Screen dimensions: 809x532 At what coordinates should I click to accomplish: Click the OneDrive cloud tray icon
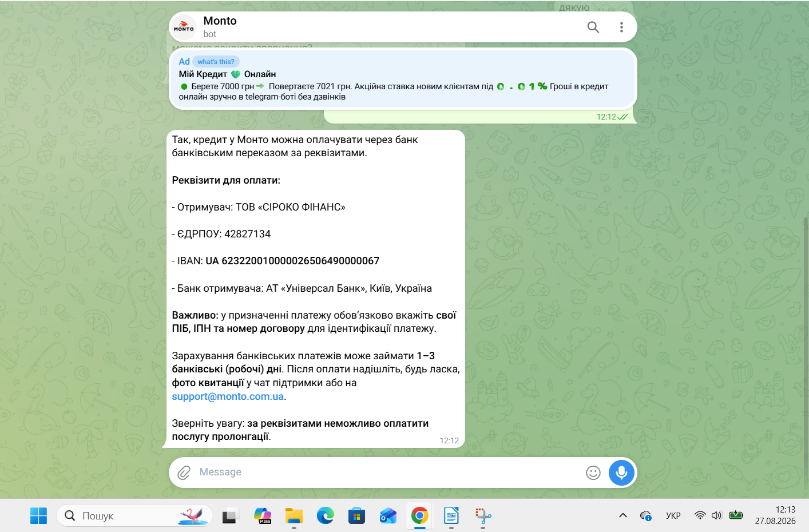coord(646,515)
